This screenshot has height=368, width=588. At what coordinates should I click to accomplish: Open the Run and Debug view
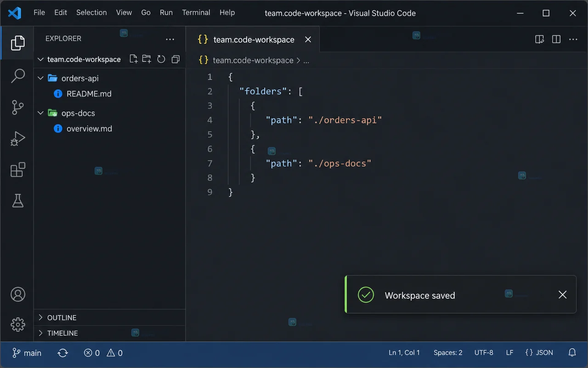[17, 138]
